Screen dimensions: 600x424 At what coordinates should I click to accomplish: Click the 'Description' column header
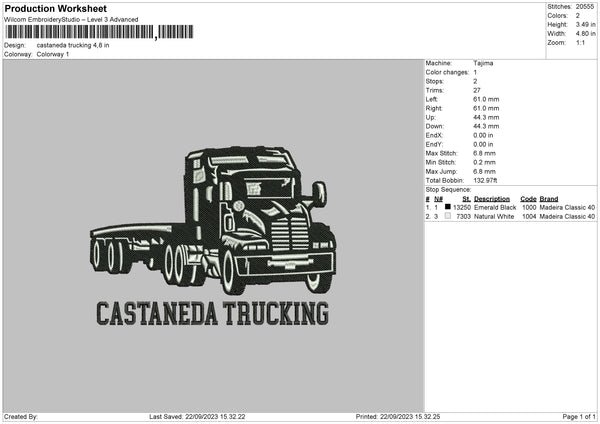pos(492,199)
